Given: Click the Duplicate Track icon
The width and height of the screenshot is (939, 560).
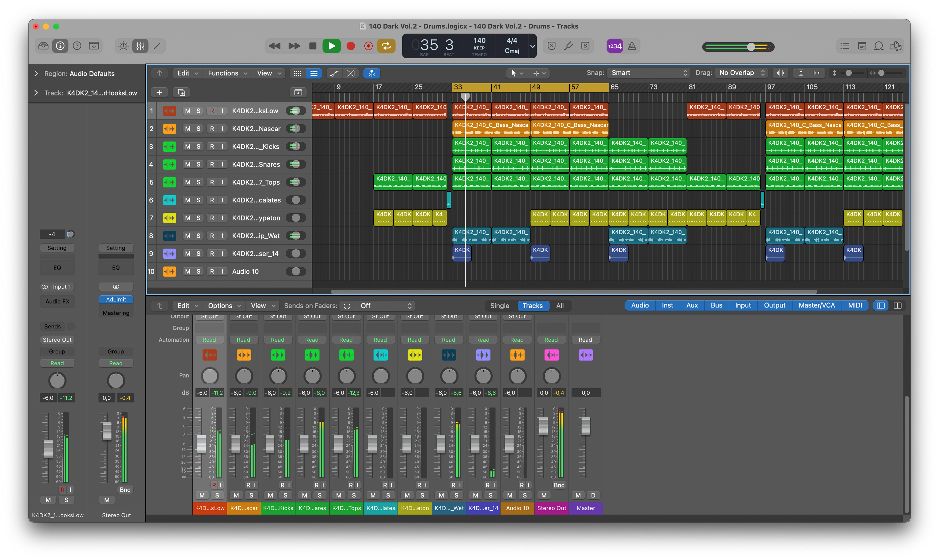Looking at the screenshot, I should (x=181, y=93).
